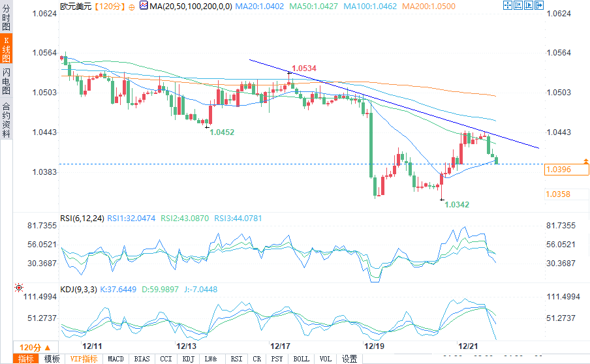Click the current price label 1.0396
590x364 pixels.
[567, 170]
